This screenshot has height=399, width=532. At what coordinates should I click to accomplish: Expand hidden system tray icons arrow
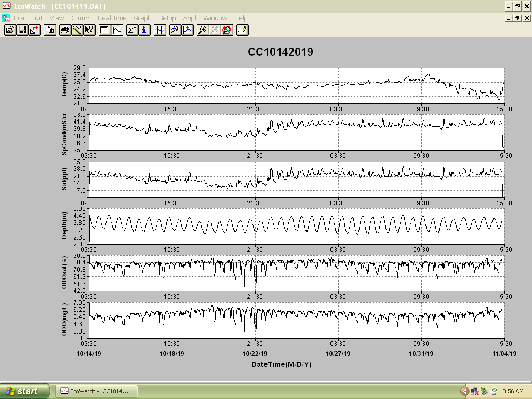point(464,392)
